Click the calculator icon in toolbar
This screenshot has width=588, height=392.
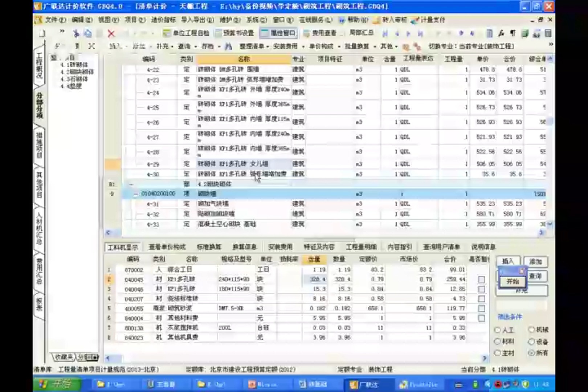(x=489, y=34)
